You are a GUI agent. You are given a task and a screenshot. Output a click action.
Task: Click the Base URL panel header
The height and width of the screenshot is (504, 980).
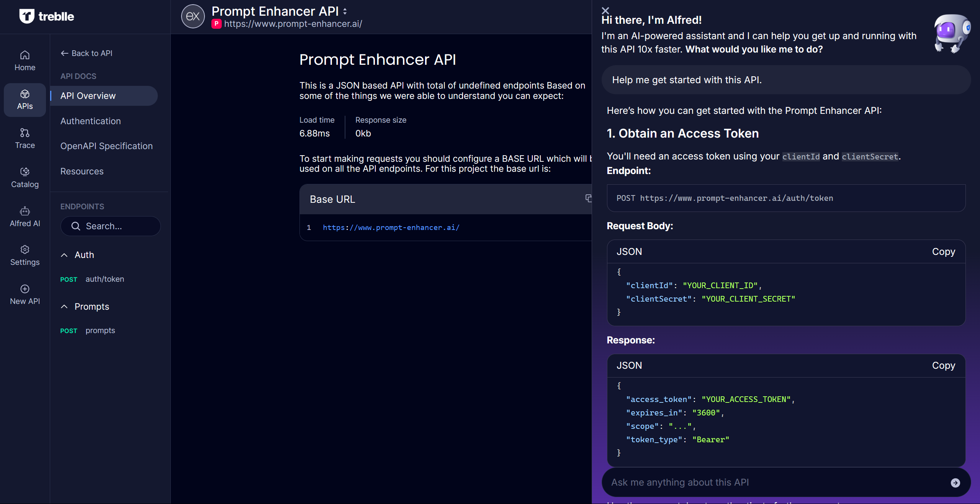[445, 199]
